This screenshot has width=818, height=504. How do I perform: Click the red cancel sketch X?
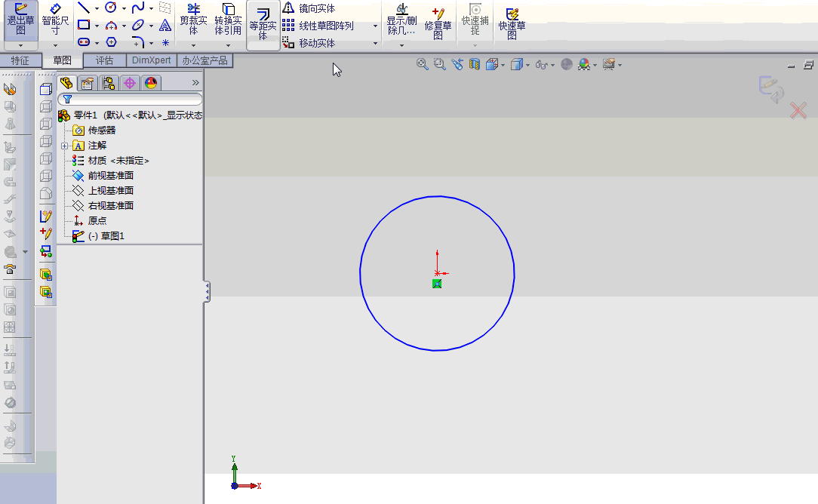click(798, 111)
